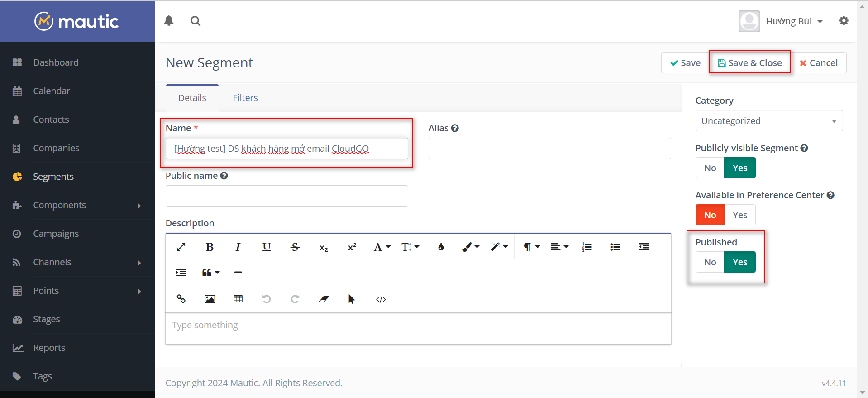Open the text color droplet picker
This screenshot has width=868, height=398.
tap(441, 247)
